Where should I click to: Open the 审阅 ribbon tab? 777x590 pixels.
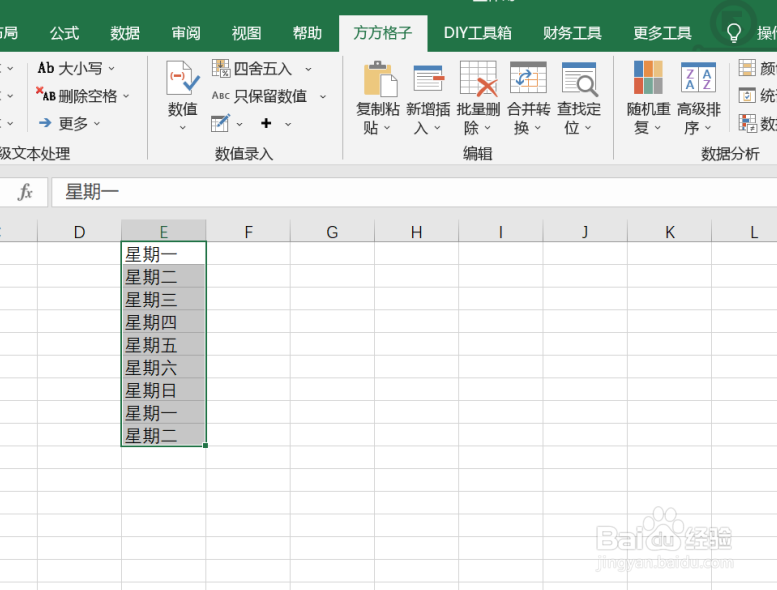tap(186, 33)
